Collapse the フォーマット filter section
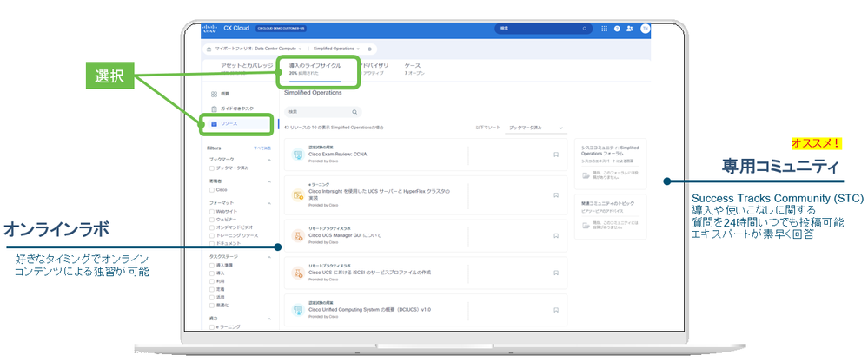Viewport: 868px width, 362px height. (269, 203)
